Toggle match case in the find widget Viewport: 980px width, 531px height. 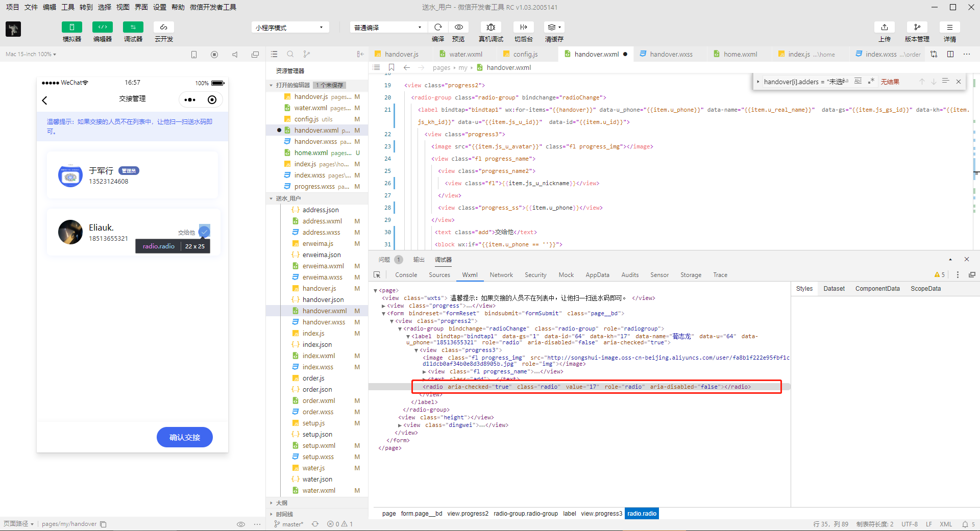pyautogui.click(x=846, y=81)
